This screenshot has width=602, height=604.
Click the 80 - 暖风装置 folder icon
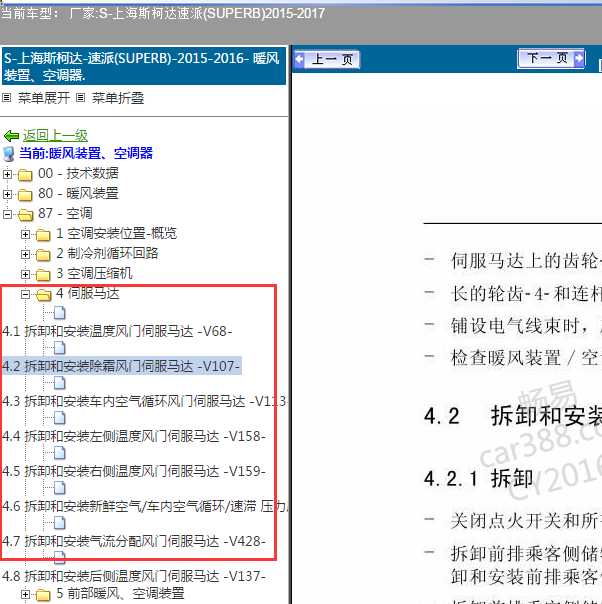25,195
